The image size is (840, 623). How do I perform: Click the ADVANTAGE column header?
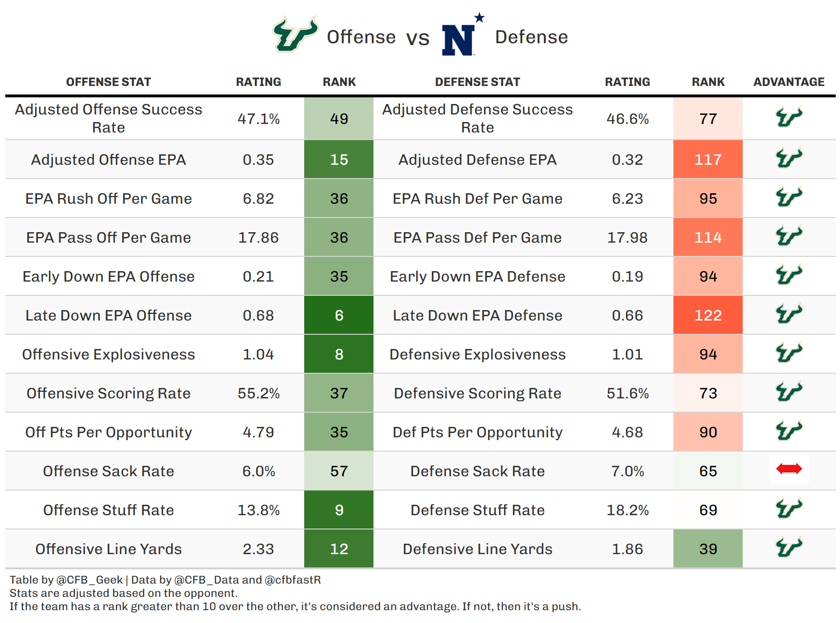point(789,82)
